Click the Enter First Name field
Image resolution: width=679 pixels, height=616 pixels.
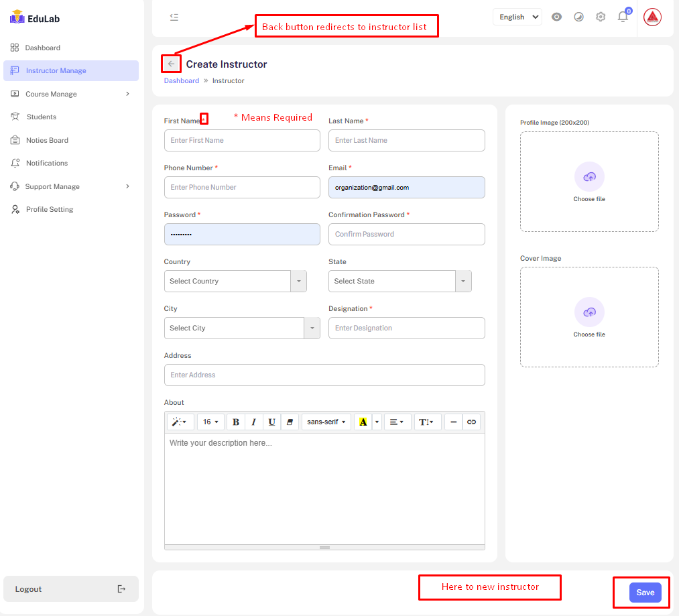(x=242, y=141)
